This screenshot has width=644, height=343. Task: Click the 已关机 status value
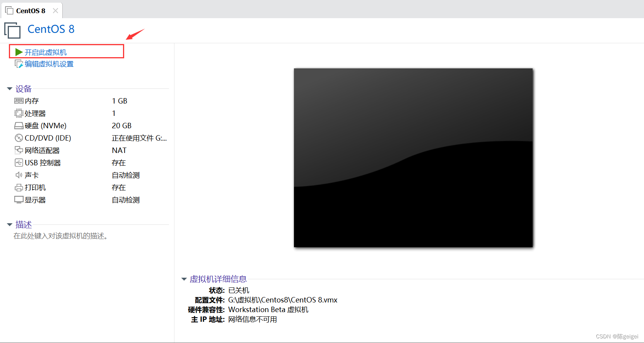239,290
